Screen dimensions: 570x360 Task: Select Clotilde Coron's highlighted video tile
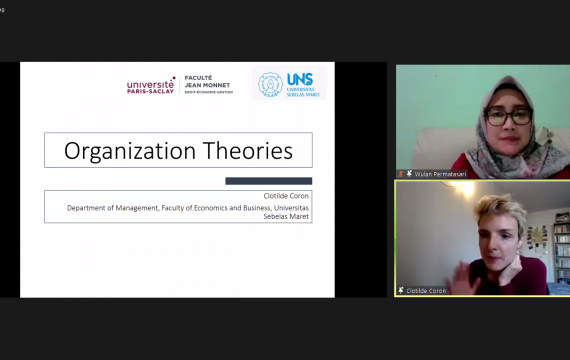click(x=482, y=238)
